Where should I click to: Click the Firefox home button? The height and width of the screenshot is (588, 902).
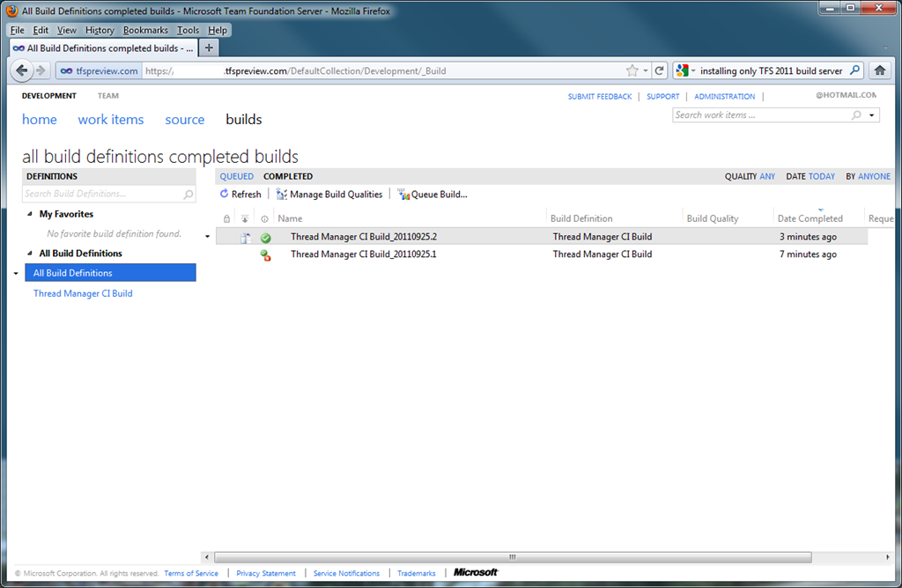[x=879, y=70]
